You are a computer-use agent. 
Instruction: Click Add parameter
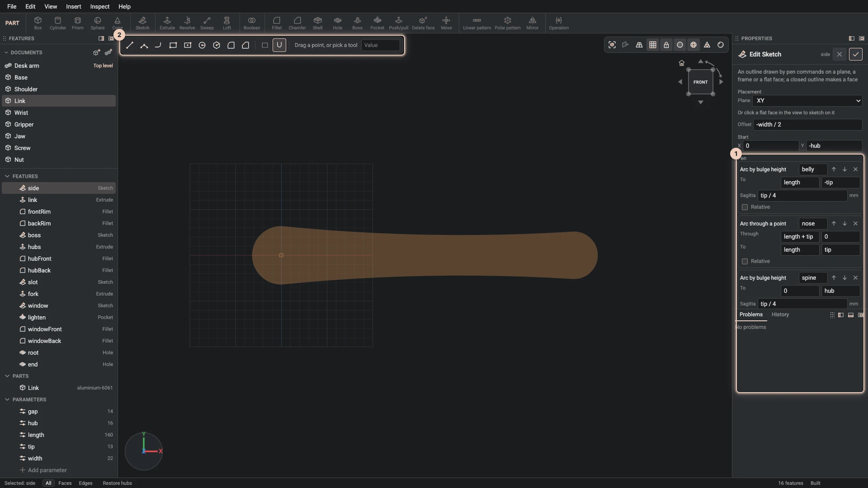click(x=43, y=470)
